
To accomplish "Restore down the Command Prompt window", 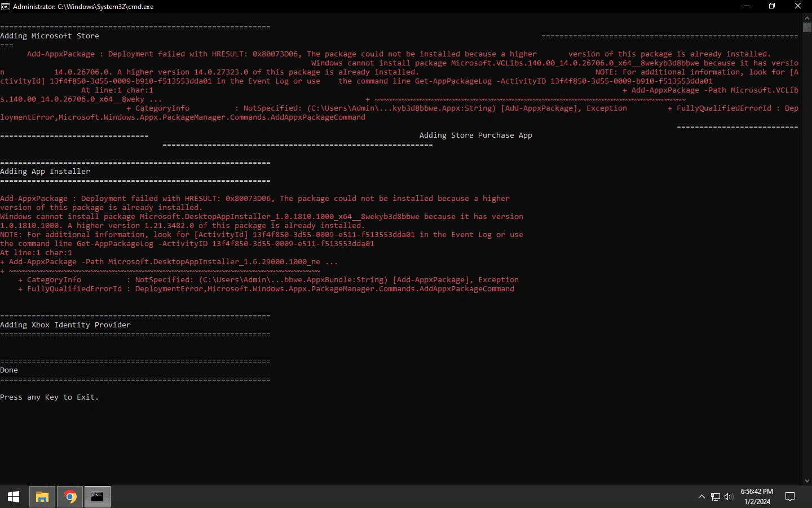I will (772, 6).
